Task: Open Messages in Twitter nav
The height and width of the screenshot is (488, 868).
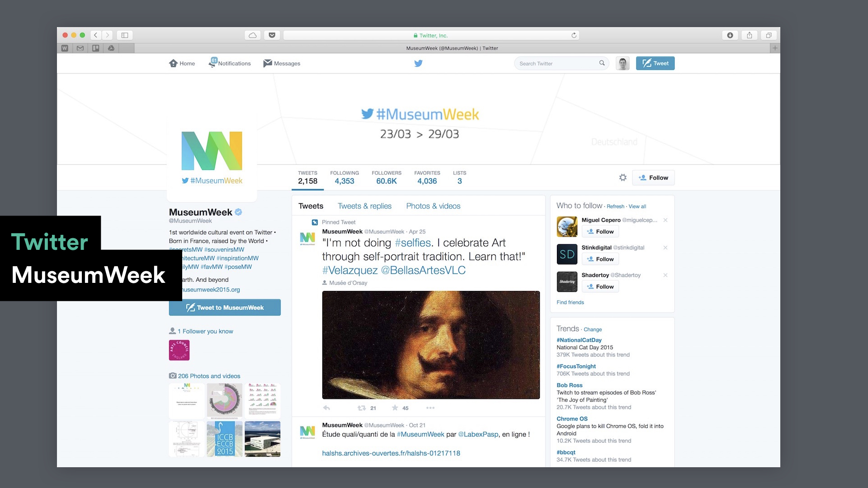Action: click(x=282, y=63)
